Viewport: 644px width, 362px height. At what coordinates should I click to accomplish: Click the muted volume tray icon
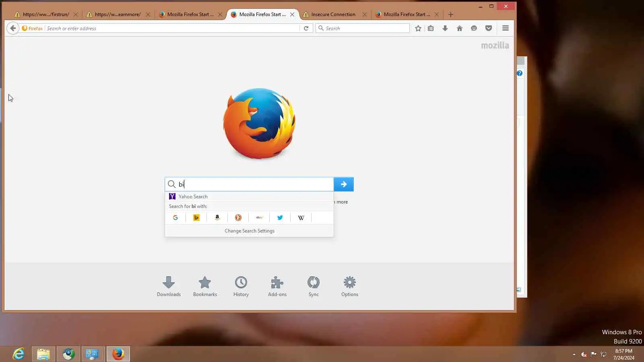(x=584, y=354)
